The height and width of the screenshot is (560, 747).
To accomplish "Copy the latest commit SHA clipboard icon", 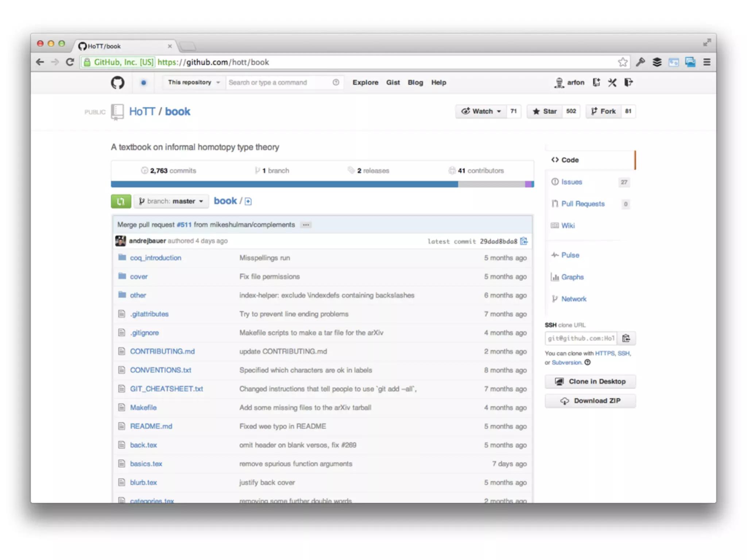I will (x=524, y=241).
